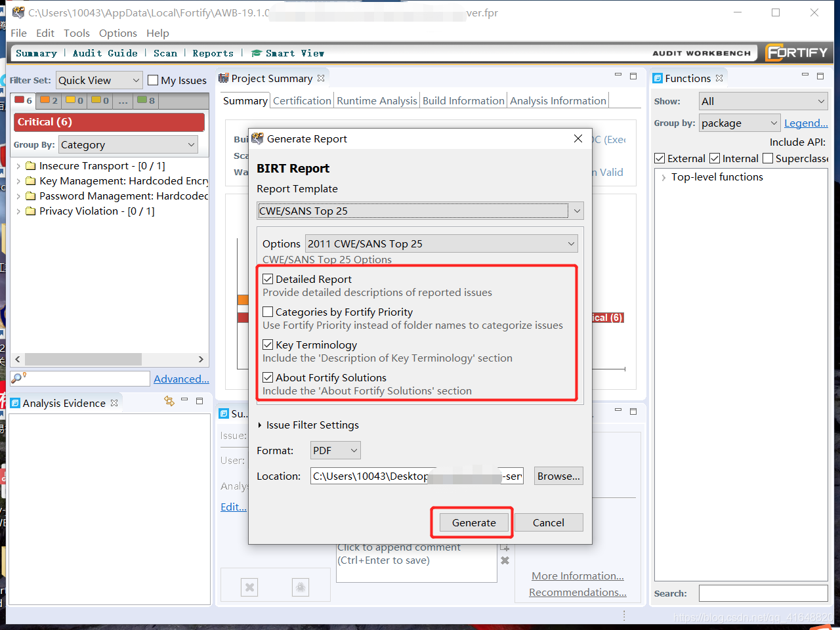Viewport: 840px width, 630px height.
Task: Open the Legend... link in Functions
Action: point(806,123)
